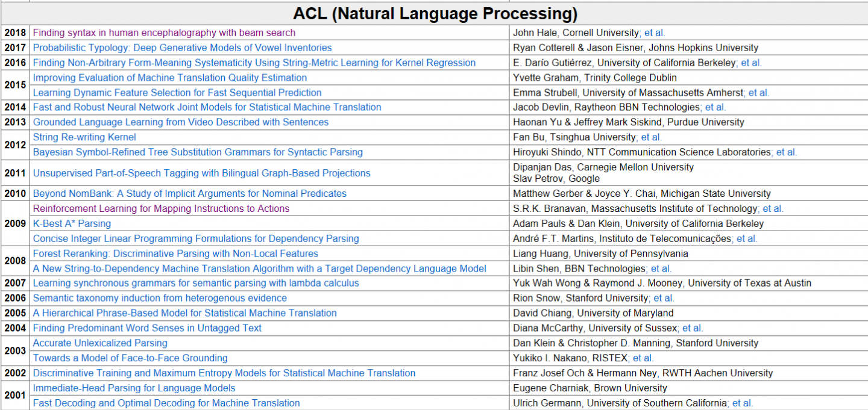Viewport: 868px width, 410px height.
Task: Click the year cell '2015'
Action: coord(15,85)
